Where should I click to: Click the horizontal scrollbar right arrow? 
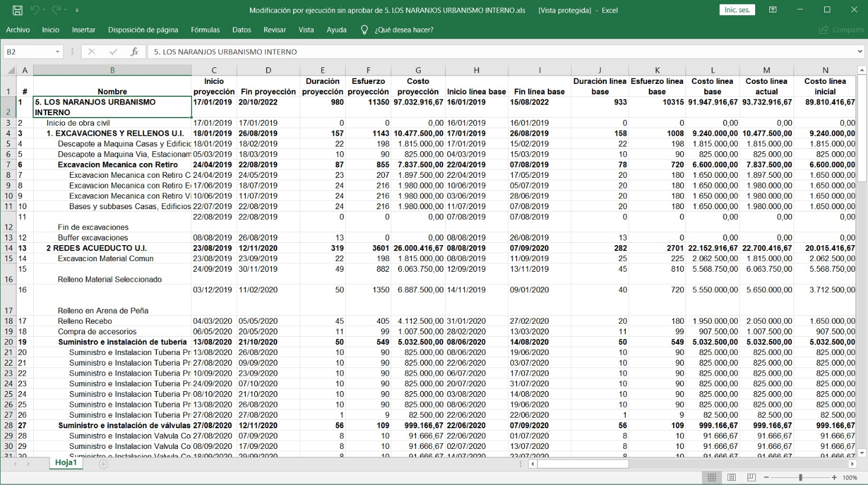pos(851,464)
